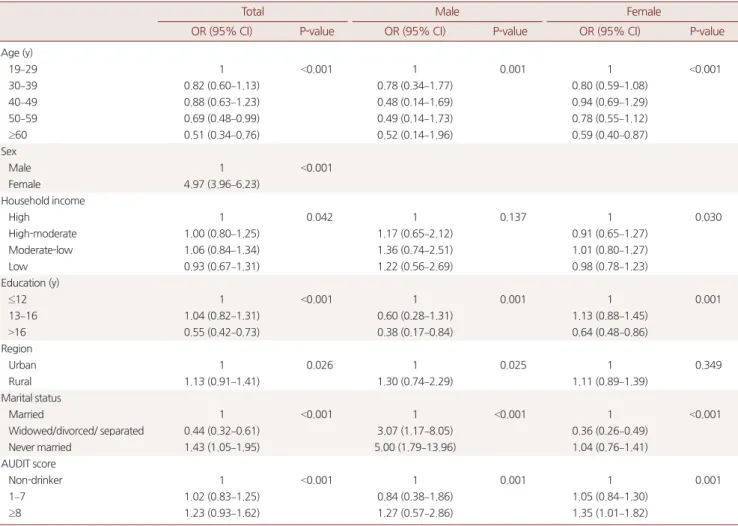
Task: Click the 'Urban' row label
Action: (22, 366)
